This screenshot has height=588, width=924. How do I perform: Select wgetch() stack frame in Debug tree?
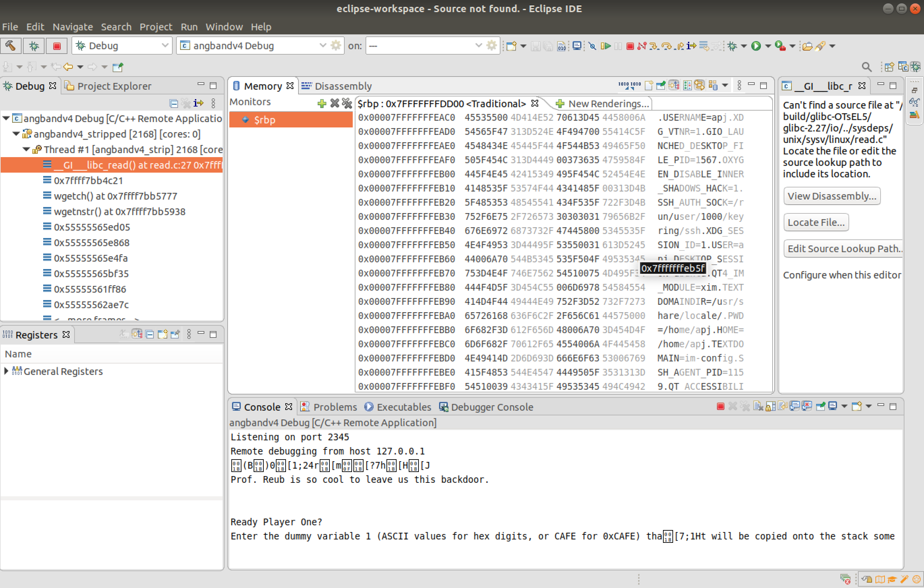[x=115, y=196]
